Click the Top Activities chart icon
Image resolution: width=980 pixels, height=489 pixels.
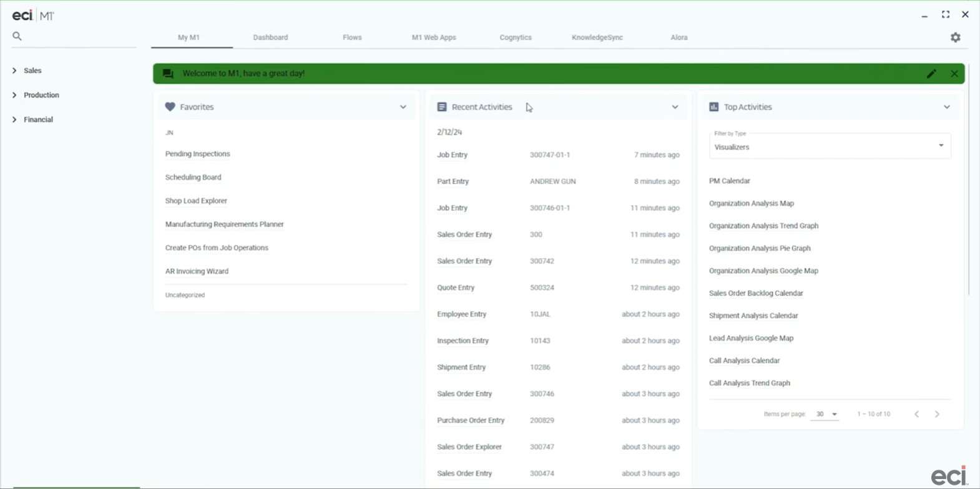click(x=714, y=107)
